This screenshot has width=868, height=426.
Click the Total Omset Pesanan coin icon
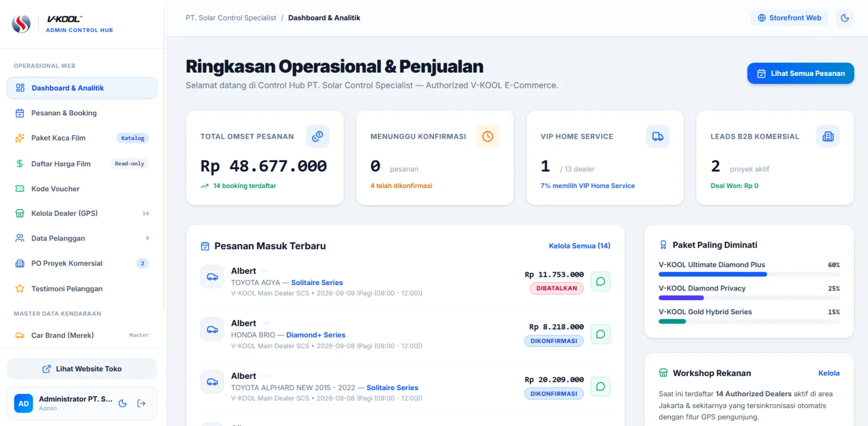318,136
